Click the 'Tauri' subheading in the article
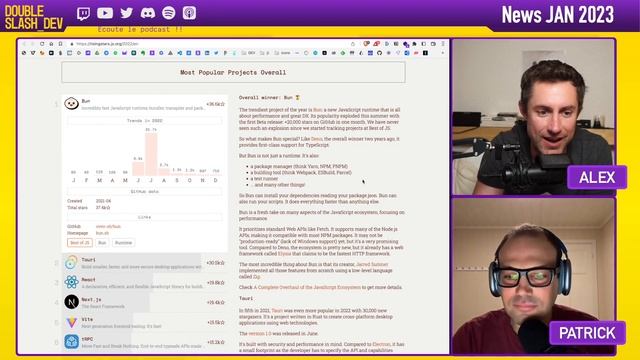 click(246, 298)
